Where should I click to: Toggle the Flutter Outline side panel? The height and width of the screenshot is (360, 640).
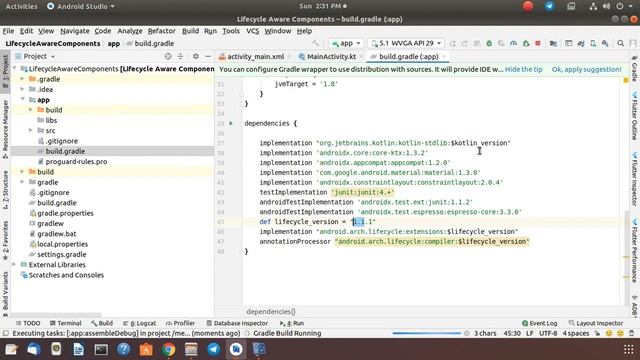click(x=635, y=116)
